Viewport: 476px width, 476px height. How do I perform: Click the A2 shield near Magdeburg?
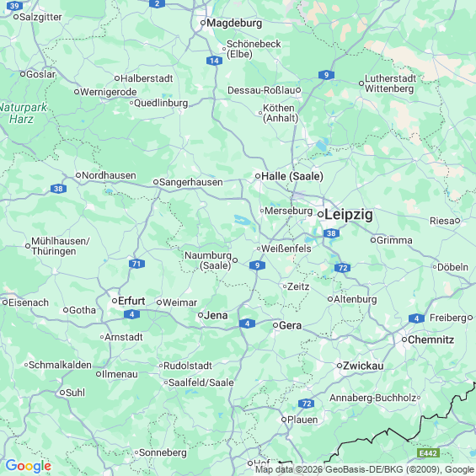157,3
